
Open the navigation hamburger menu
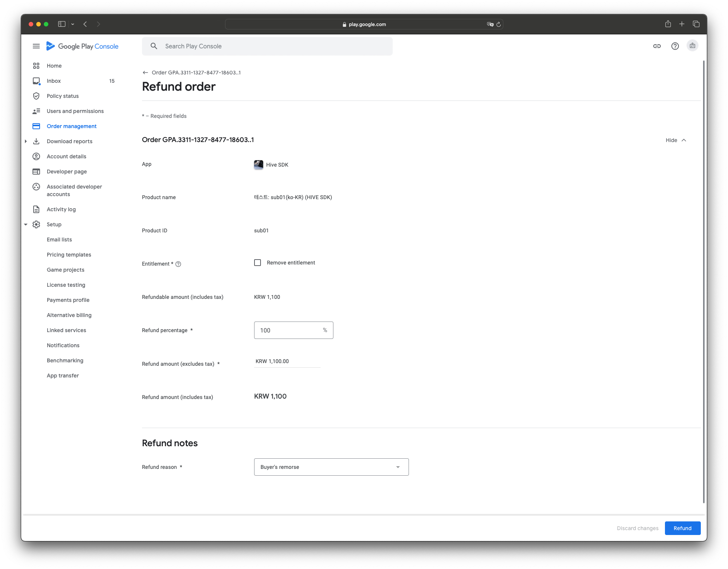36,46
